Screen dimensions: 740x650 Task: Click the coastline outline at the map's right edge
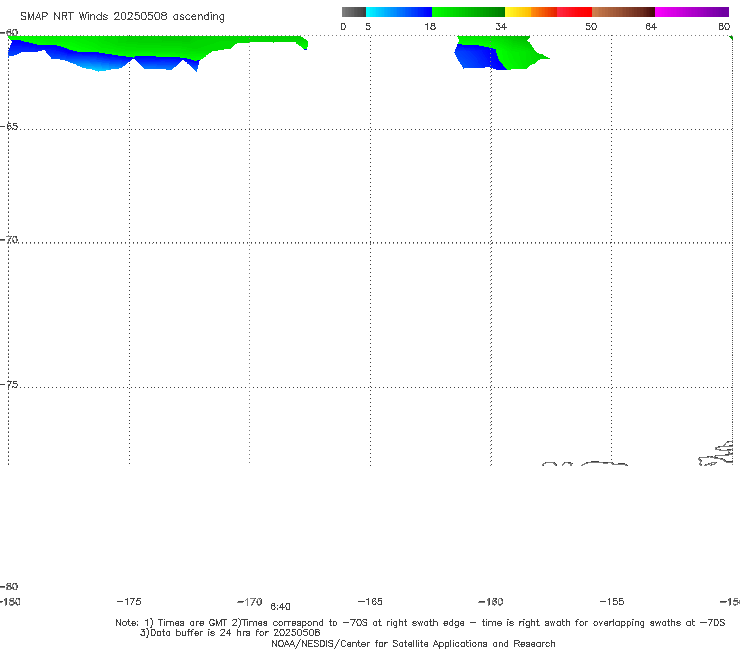[716, 454]
